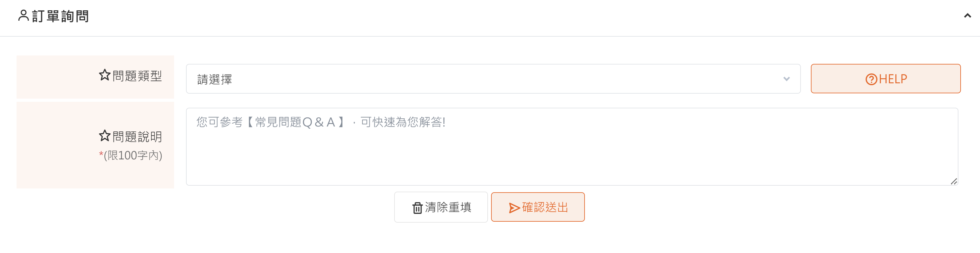Image resolution: width=980 pixels, height=253 pixels.
Task: Collapse the 訂單詢問 section with top-right chevron
Action: (x=967, y=16)
